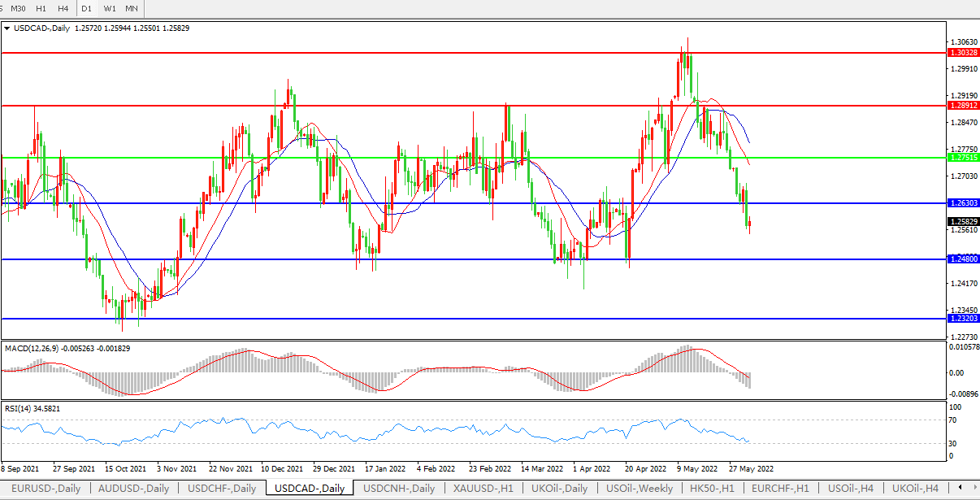The height and width of the screenshot is (500, 980).
Task: Click the red 1.30328 price level label
Action: [963, 52]
